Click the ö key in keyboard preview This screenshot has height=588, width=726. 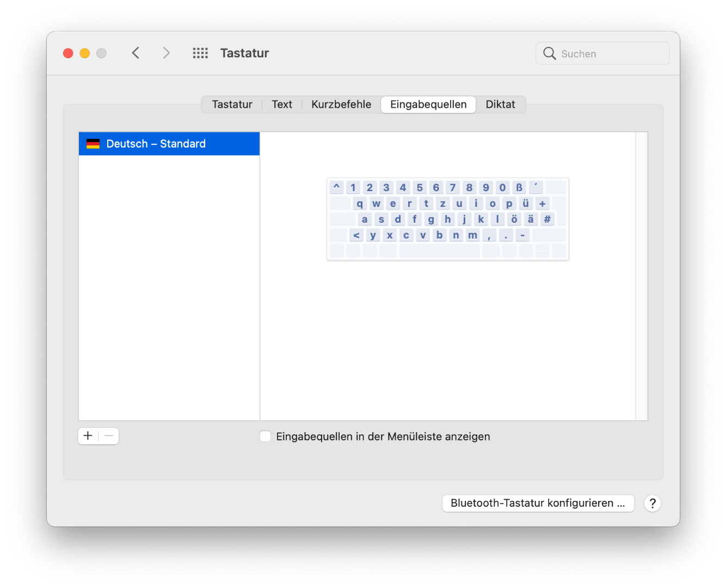coord(514,219)
